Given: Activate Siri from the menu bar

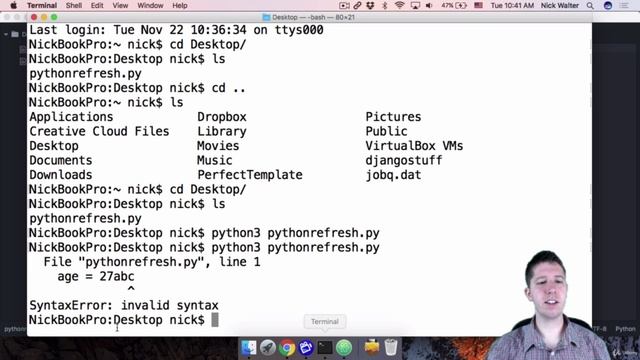Looking at the screenshot, I should point(608,5).
